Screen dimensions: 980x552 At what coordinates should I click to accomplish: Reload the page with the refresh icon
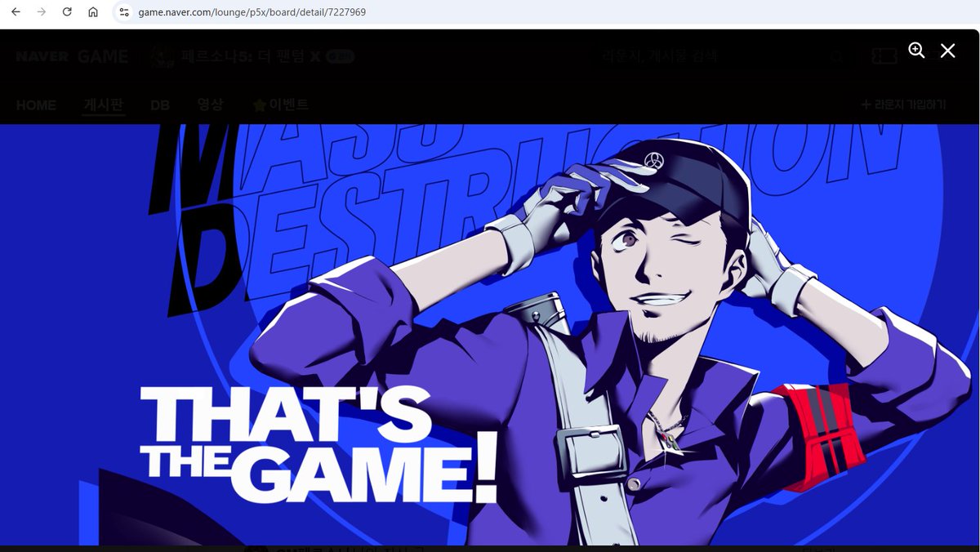67,12
